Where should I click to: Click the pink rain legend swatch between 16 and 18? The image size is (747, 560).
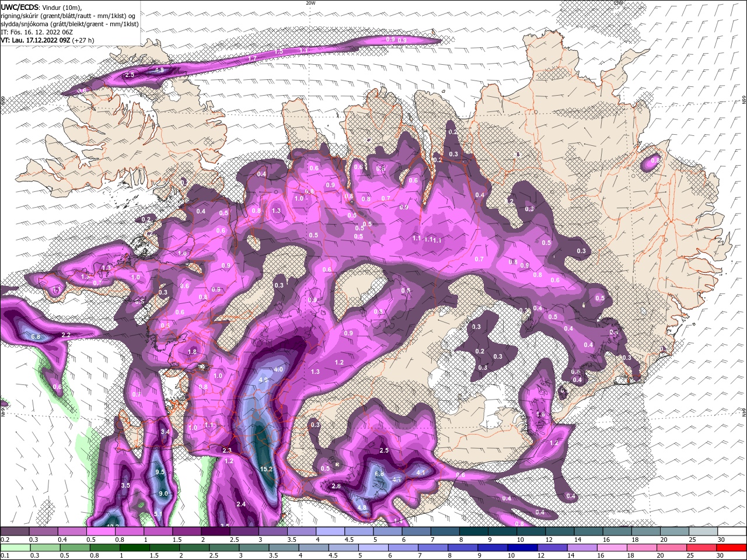pos(613,547)
